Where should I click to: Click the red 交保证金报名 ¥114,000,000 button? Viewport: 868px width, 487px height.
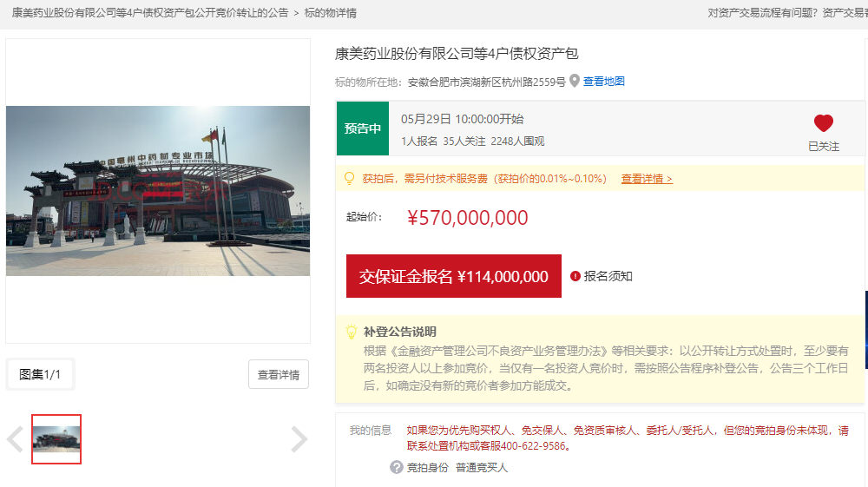453,276
